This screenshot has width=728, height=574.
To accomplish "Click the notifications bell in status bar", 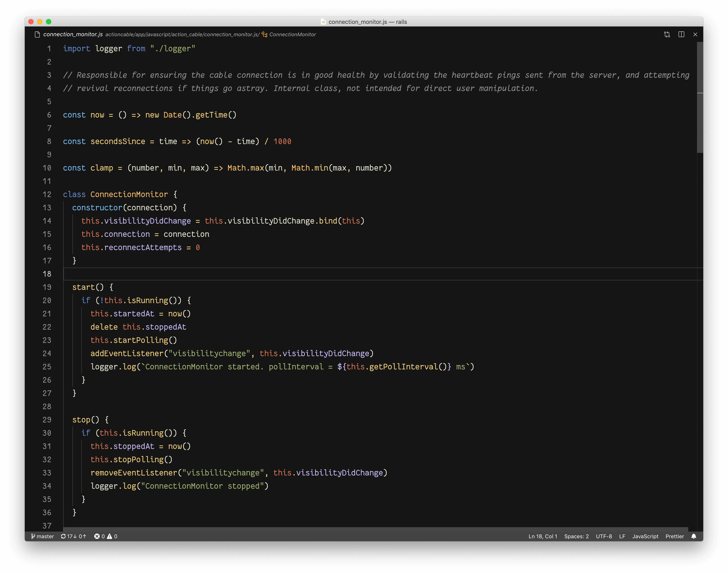I will [693, 536].
